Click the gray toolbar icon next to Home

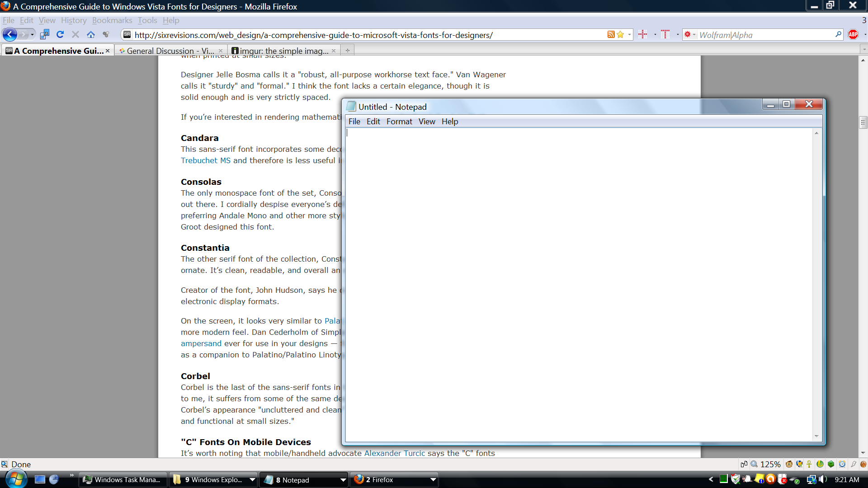106,35
